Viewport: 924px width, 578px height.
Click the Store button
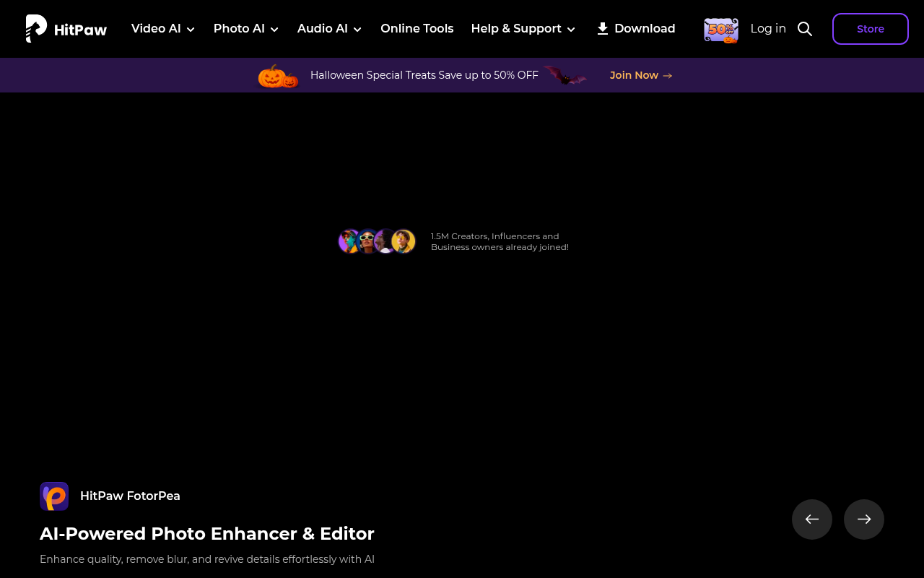[x=870, y=29]
